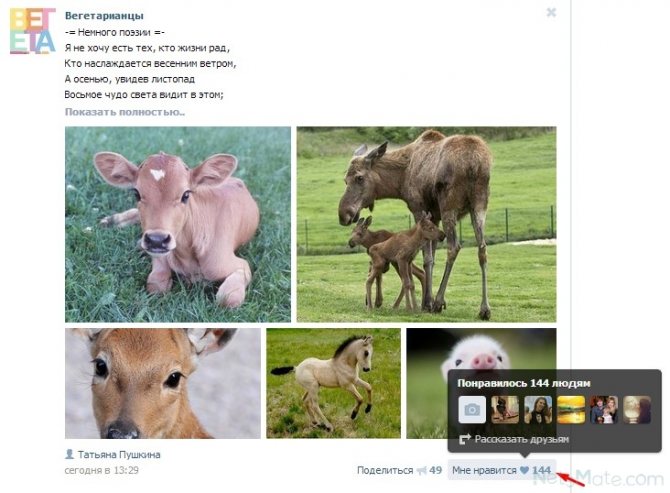Expand post via Показать полностью

click(125, 112)
